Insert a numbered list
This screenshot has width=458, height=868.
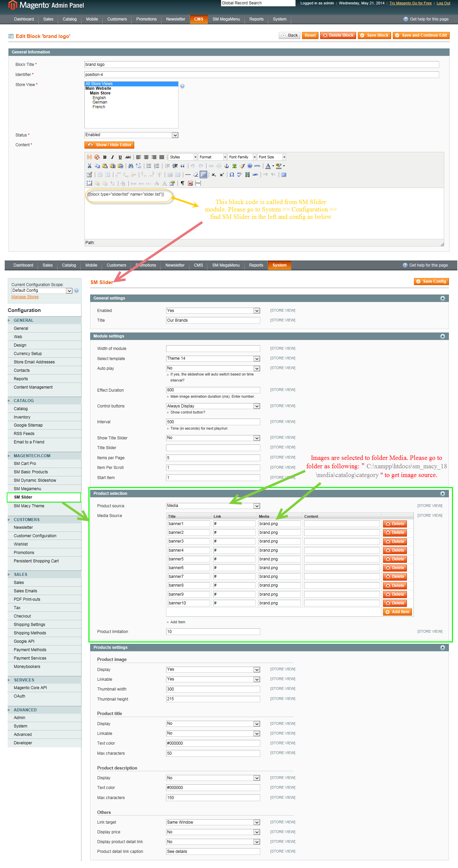pos(157,166)
